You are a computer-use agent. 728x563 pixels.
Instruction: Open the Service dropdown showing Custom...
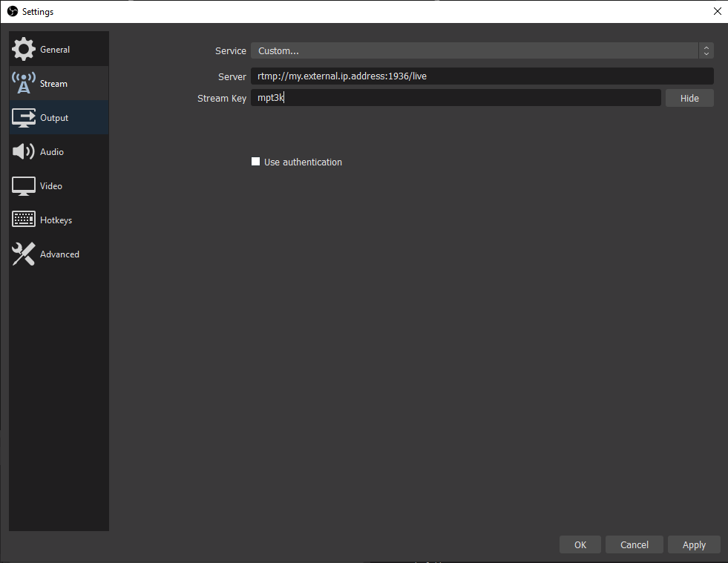pyautogui.click(x=473, y=51)
